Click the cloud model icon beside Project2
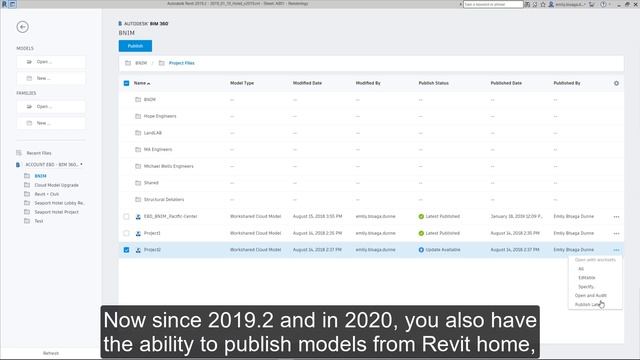Viewport: 640px width, 360px height. (x=138, y=250)
